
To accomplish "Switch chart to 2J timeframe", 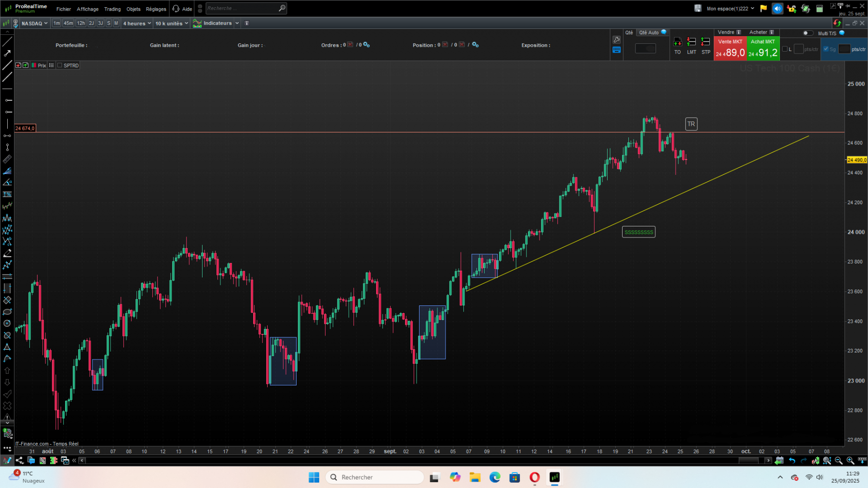I will 91,23.
